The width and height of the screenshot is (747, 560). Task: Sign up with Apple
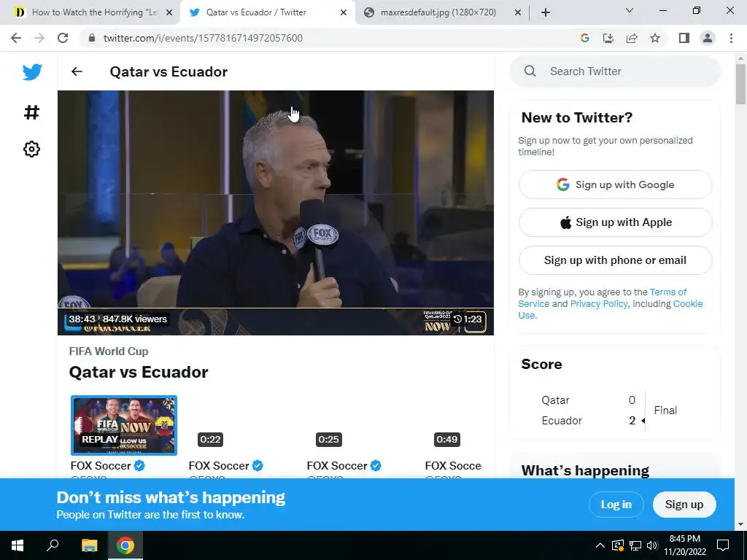[615, 222]
